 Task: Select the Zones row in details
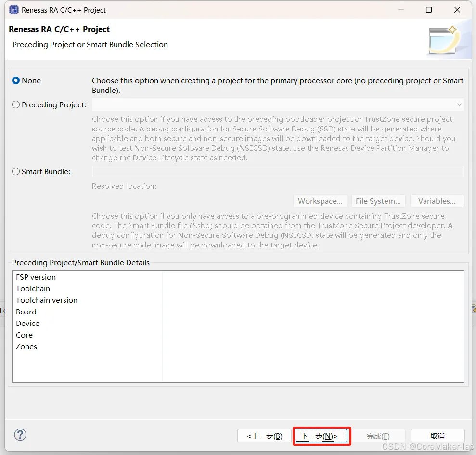[238, 346]
